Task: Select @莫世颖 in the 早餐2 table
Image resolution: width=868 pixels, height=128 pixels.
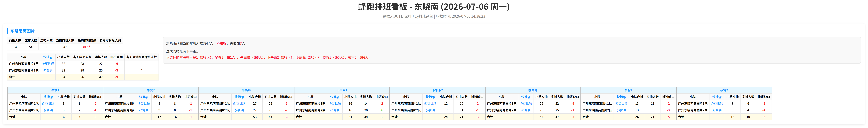Action: (x=144, y=104)
